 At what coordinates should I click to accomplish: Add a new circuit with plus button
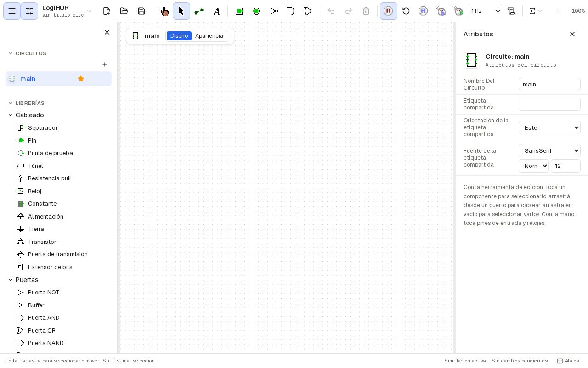[x=105, y=65]
